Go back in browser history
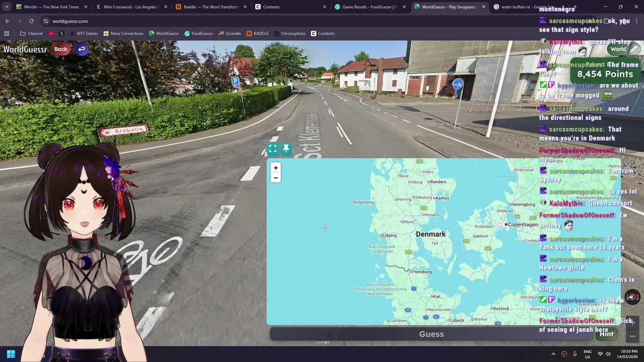644x362 pixels. (x=7, y=21)
